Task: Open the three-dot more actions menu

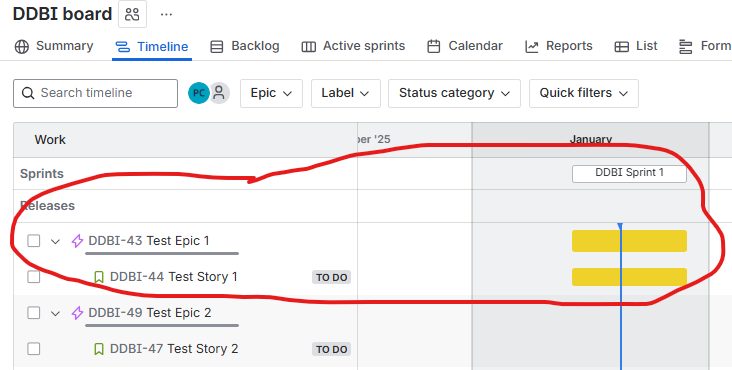Action: 166,14
